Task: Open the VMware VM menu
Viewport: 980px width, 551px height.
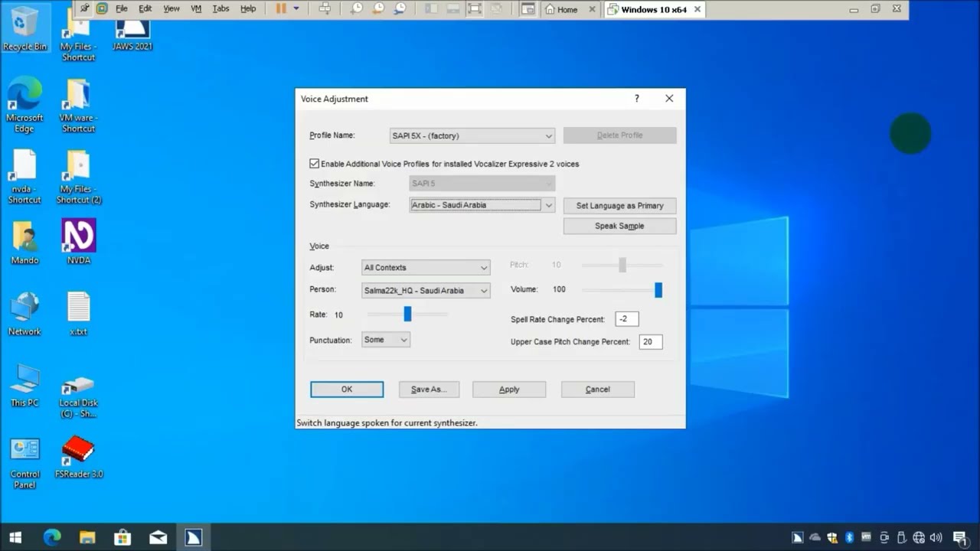Action: (196, 9)
